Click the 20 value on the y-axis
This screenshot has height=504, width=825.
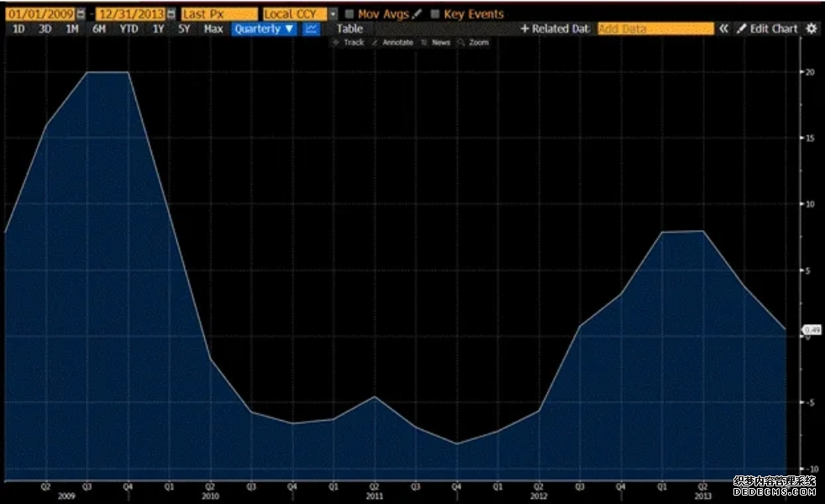click(x=810, y=72)
